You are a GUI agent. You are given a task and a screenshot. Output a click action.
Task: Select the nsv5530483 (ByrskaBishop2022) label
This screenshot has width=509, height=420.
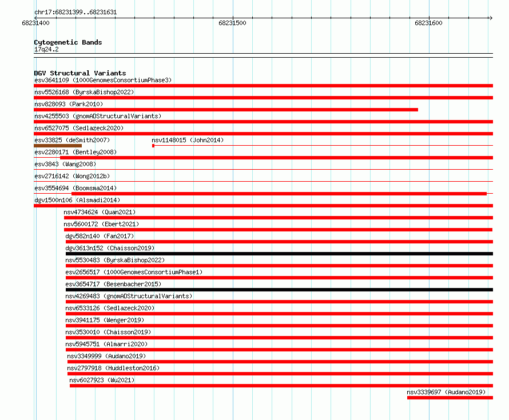pos(115,260)
